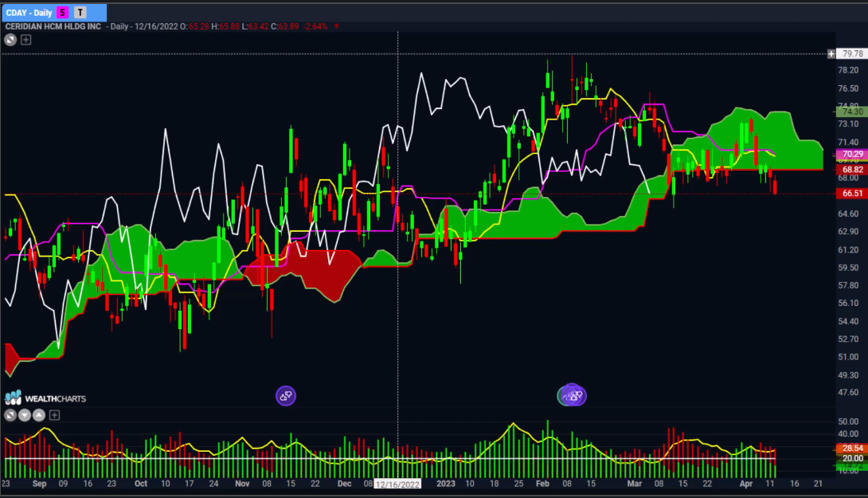The height and width of the screenshot is (498, 868).
Task: Click the 54.40 price axis label
Action: (848, 321)
